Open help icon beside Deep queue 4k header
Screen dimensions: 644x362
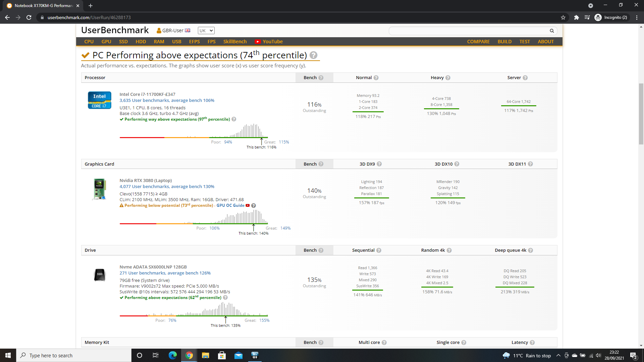pos(530,250)
